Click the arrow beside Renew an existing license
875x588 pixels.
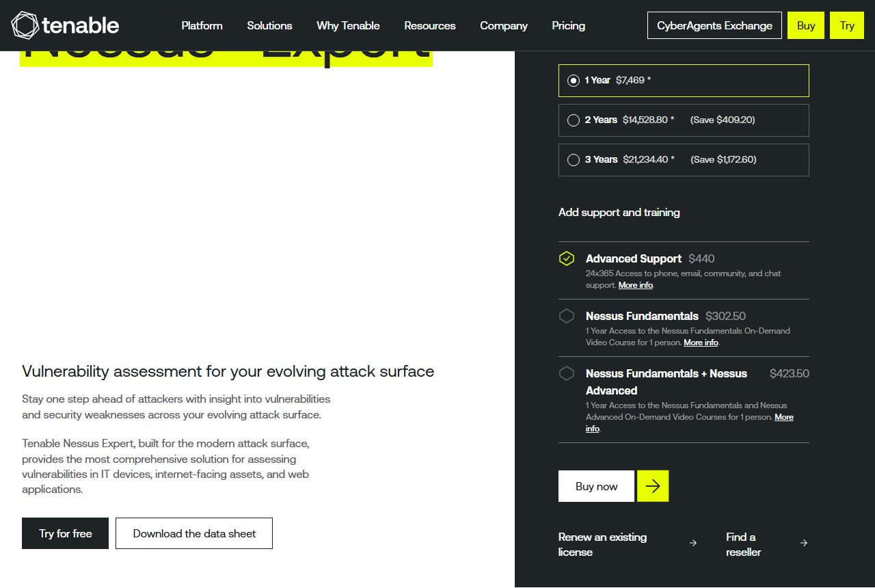pos(693,543)
